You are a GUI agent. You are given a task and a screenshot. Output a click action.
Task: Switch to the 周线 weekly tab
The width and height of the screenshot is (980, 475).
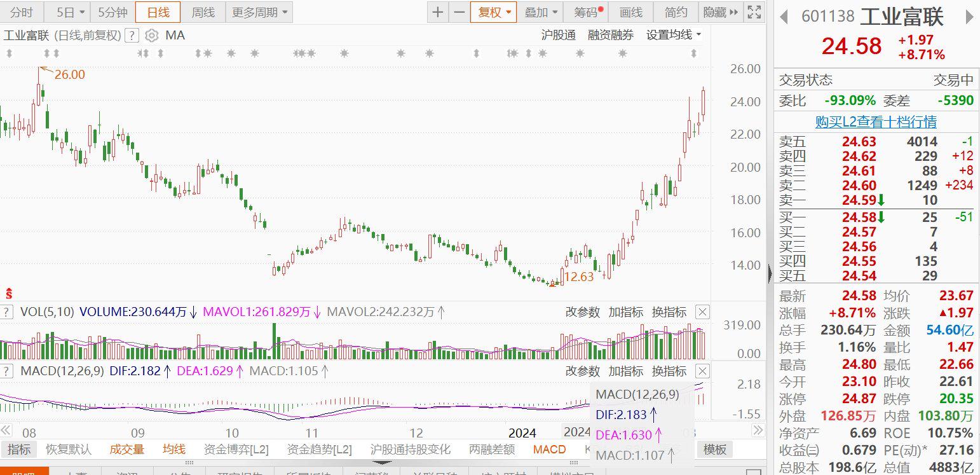[x=203, y=12]
